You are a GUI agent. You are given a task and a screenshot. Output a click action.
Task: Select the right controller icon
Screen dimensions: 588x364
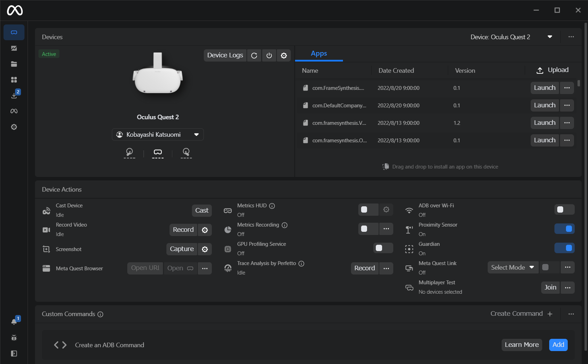click(186, 153)
